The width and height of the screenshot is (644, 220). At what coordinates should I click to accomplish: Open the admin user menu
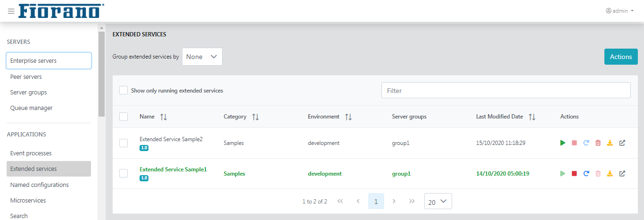click(x=620, y=11)
